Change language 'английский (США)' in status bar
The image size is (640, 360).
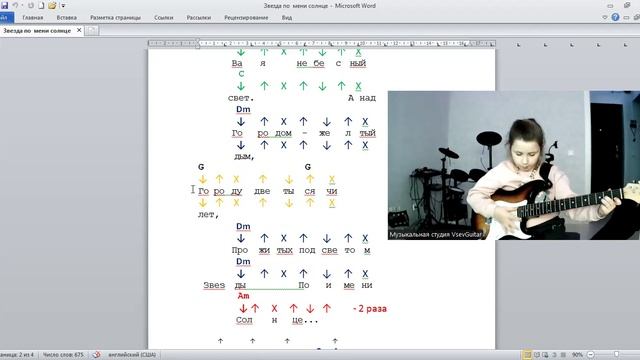click(132, 355)
